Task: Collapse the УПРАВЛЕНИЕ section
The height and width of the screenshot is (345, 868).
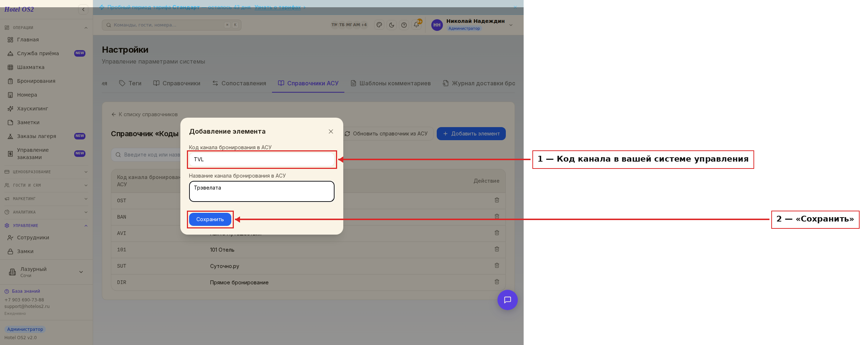Action: [x=46, y=226]
